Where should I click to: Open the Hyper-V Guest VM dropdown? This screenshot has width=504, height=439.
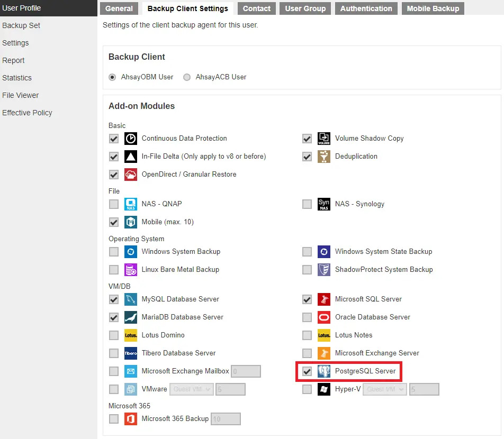click(x=385, y=389)
